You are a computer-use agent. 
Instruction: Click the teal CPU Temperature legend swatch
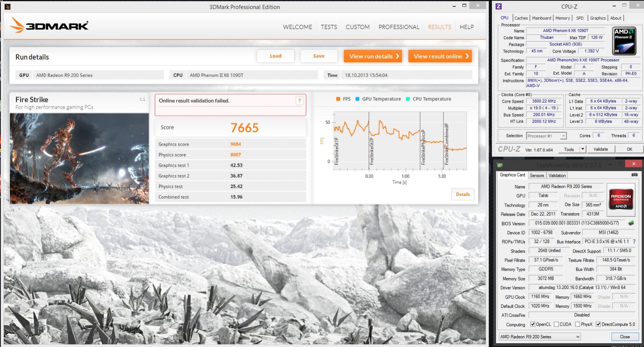(408, 99)
